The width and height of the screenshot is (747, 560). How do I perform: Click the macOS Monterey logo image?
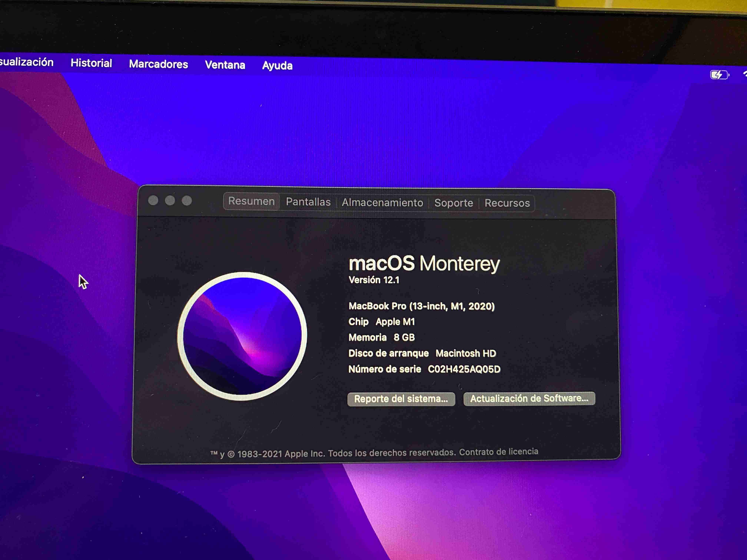(x=242, y=336)
